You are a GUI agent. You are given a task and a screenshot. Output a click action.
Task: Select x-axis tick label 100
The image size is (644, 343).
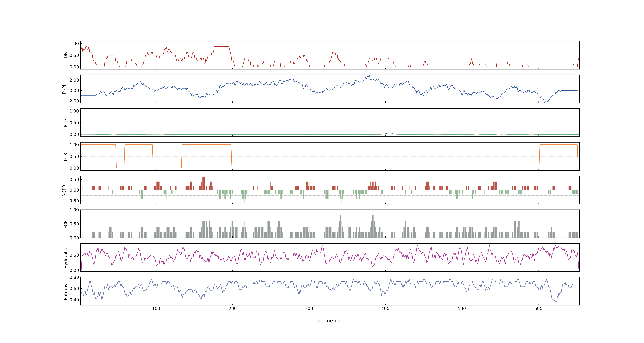pyautogui.click(x=156, y=309)
